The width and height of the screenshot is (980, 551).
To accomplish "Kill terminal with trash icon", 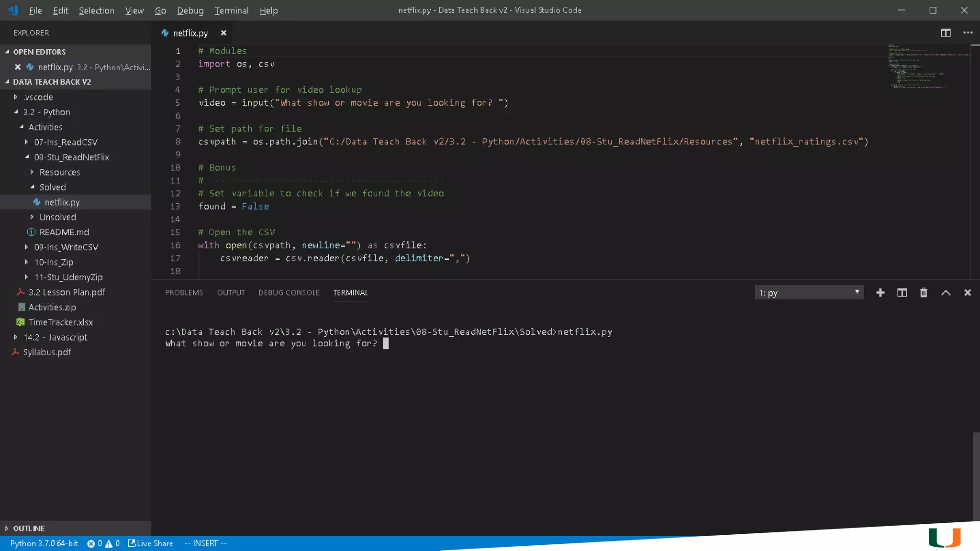I will click(924, 293).
